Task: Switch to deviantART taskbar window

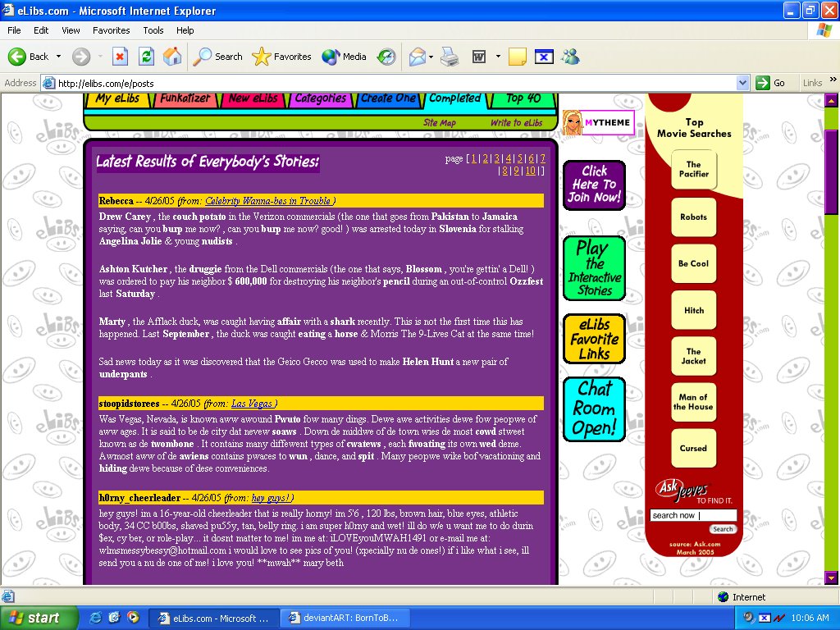Action: pos(345,618)
